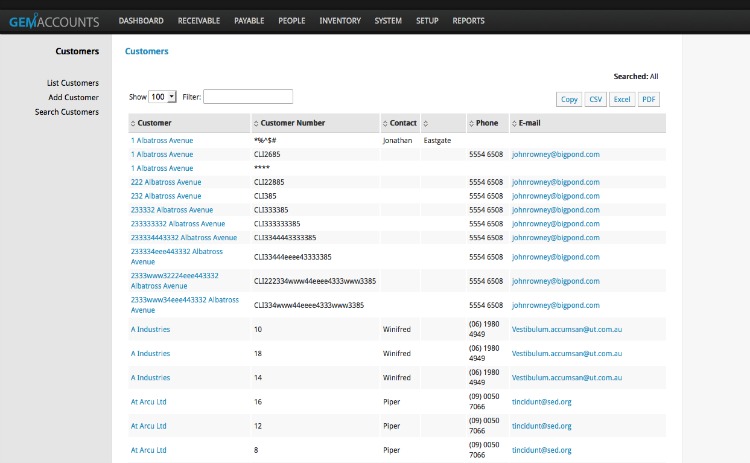Go to the Dashboard tab
This screenshot has height=463, width=750.
140,20
